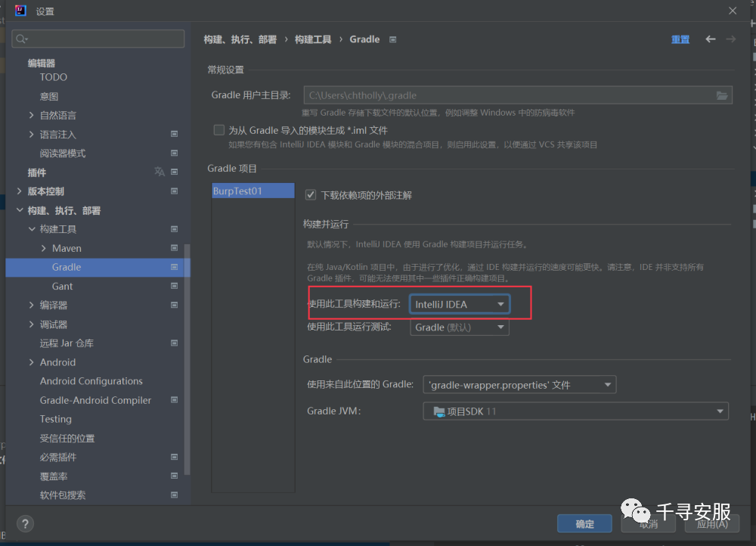
Task: Click the project icon on Gradle-Android Compiler row
Action: 175,400
